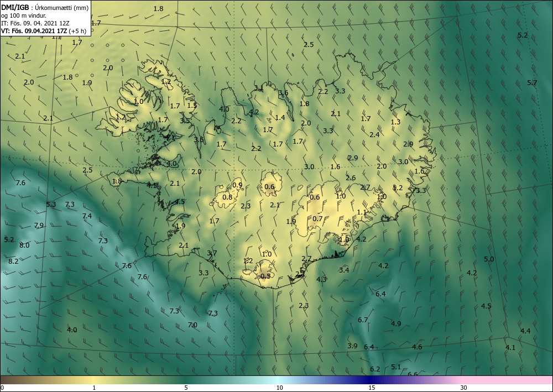The image size is (553, 392).
Task: Select the 4.9 value label
Action: pyautogui.click(x=396, y=323)
